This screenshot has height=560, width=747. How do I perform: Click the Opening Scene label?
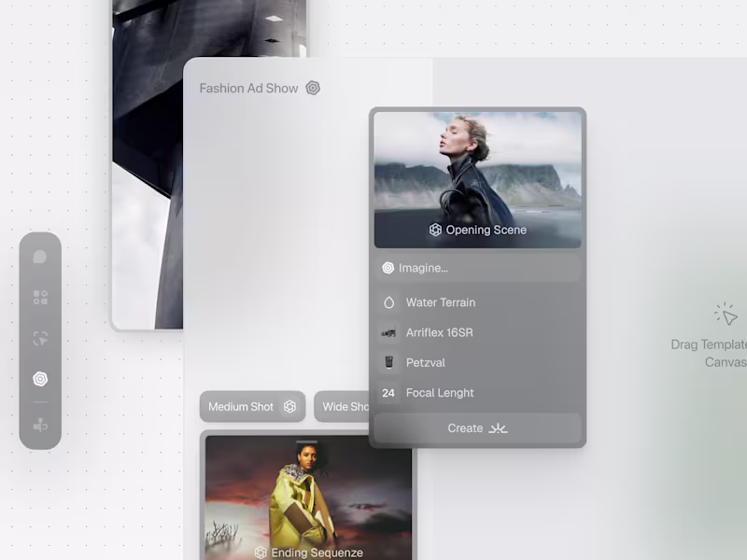click(486, 230)
